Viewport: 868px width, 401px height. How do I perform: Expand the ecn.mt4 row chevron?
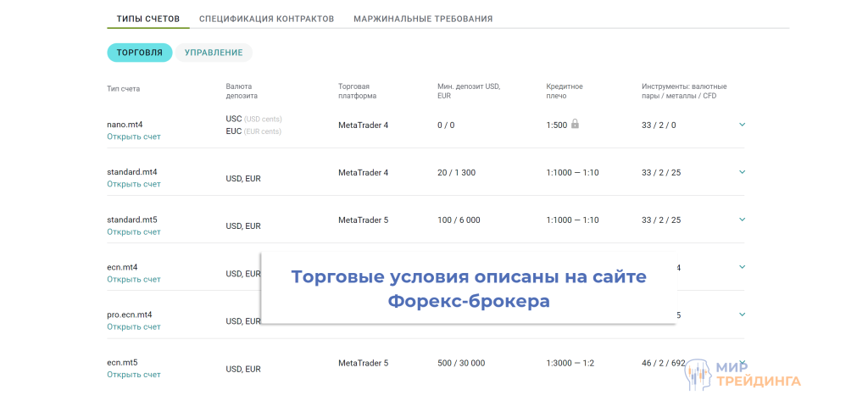(742, 267)
